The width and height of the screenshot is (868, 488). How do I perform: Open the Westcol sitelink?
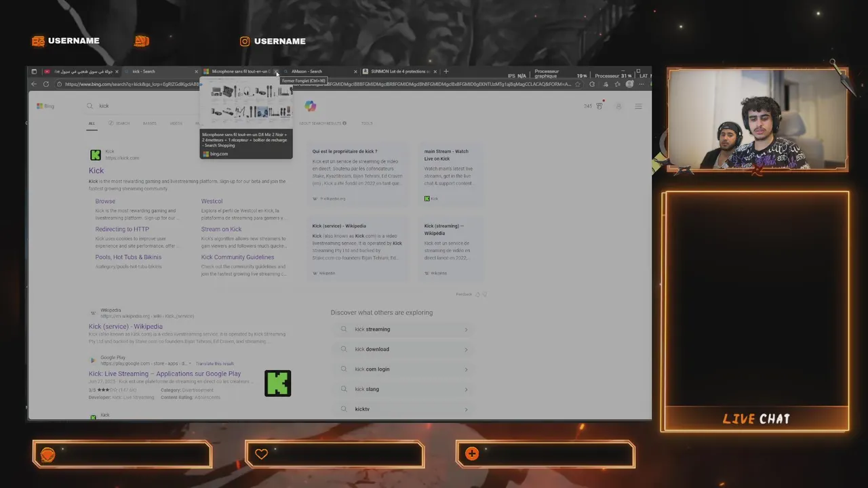point(212,201)
